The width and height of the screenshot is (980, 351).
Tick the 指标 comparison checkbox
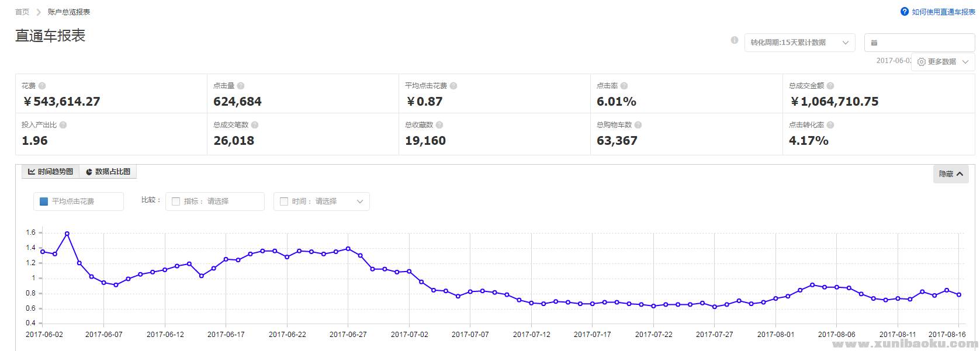click(x=176, y=201)
